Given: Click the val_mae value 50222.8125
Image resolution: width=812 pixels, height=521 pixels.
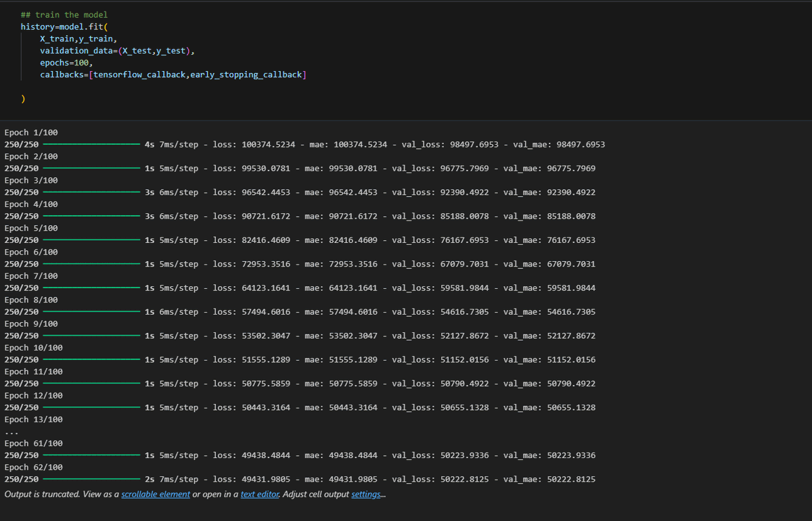Looking at the screenshot, I should pos(571,480).
